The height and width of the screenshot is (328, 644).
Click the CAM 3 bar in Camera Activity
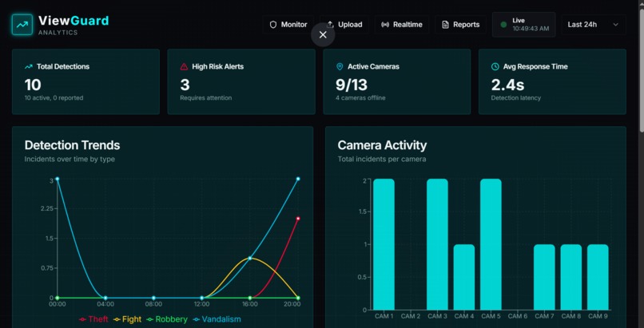[x=437, y=244]
